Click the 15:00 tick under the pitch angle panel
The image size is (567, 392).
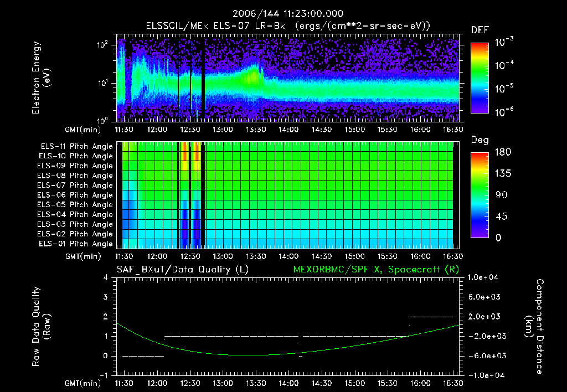(x=354, y=256)
